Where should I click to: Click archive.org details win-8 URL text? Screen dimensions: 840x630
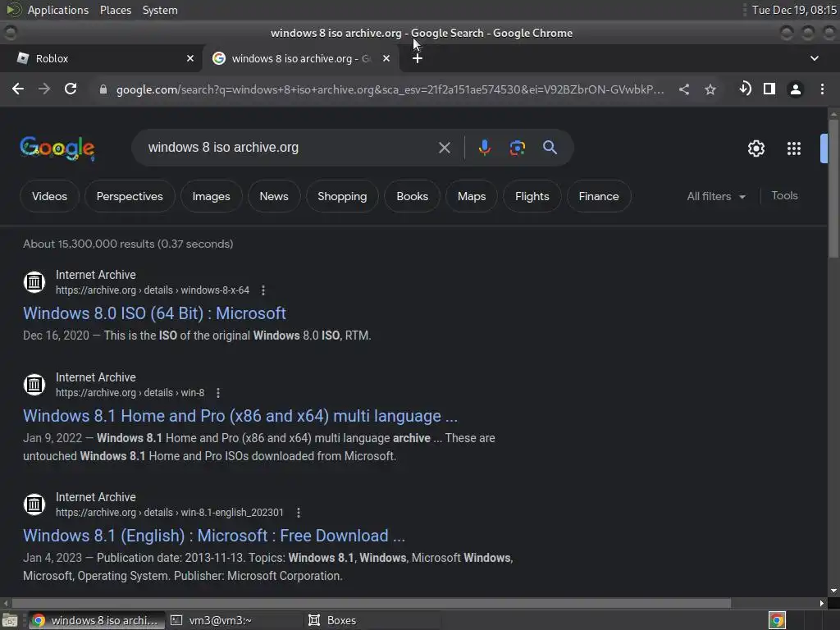(130, 393)
